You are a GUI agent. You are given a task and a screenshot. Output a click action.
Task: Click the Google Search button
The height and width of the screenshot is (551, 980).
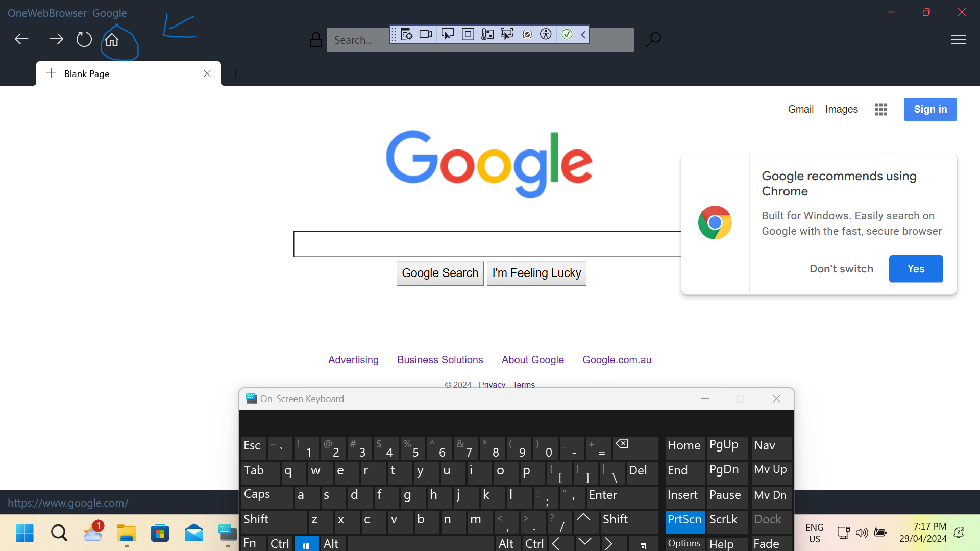440,273
